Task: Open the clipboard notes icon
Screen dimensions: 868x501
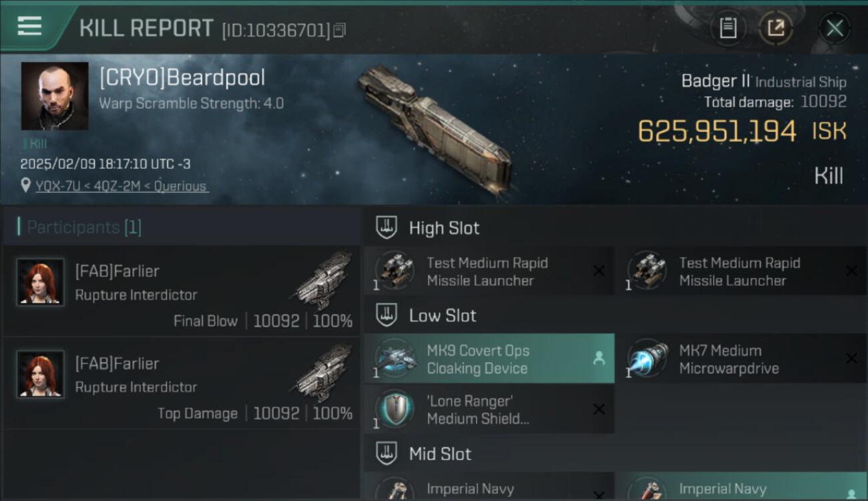Action: pos(728,28)
